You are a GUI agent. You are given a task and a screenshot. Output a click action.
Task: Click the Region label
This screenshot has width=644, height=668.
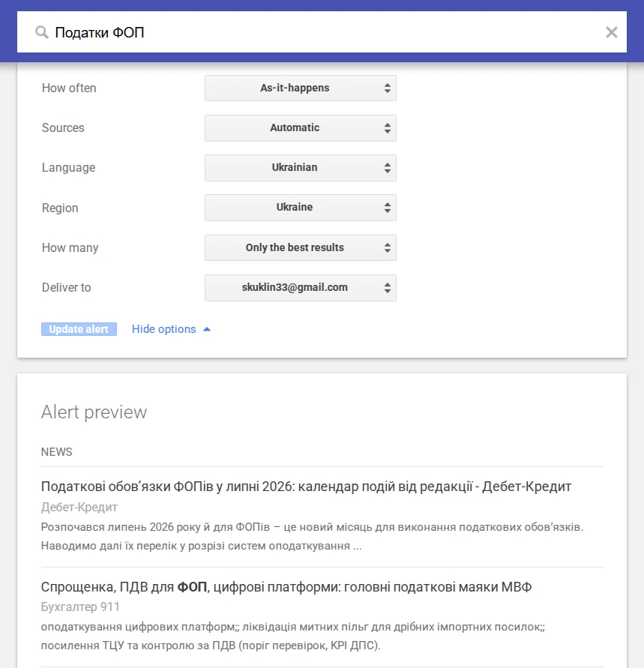(x=60, y=208)
